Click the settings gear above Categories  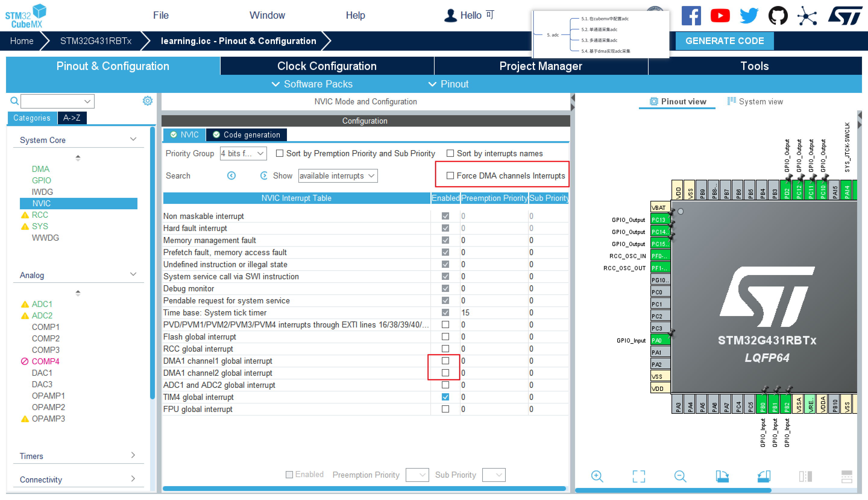(x=148, y=101)
